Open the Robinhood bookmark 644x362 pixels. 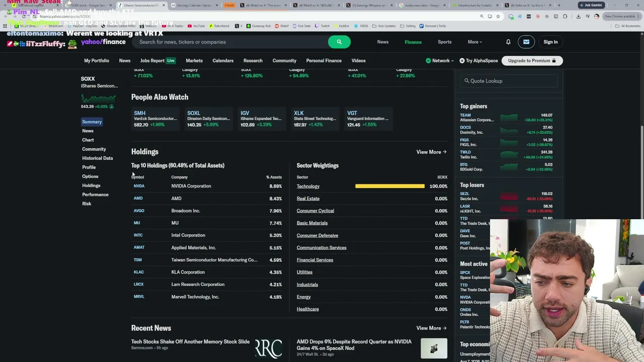coord(219,26)
